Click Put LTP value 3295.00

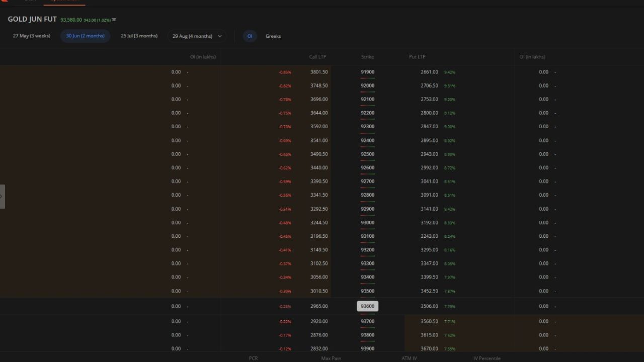point(429,249)
